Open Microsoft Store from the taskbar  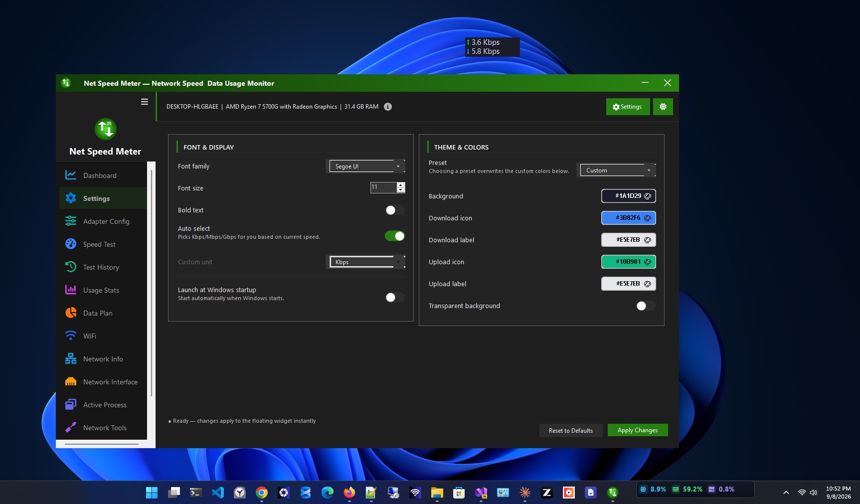(x=459, y=493)
